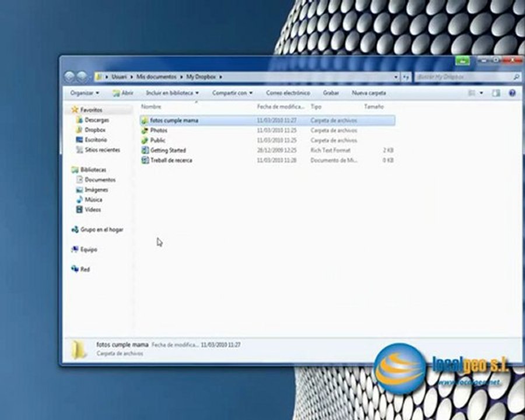
Task: Open Escritorio in the sidebar
Action: point(96,139)
